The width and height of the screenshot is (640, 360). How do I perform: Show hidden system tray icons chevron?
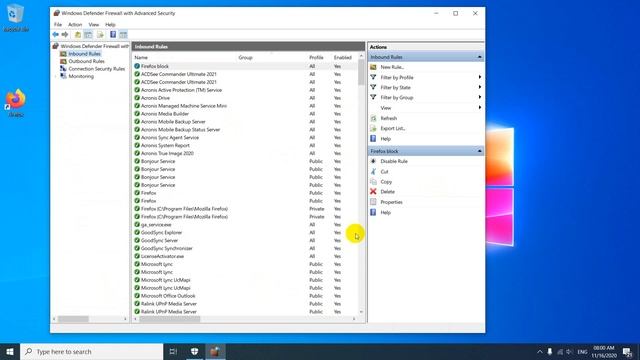pos(540,351)
